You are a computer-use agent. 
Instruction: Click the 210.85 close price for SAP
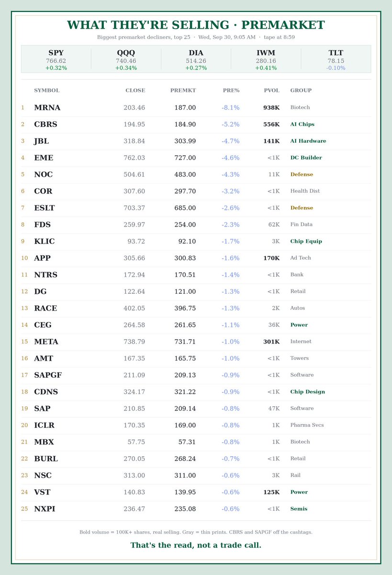tap(134, 408)
